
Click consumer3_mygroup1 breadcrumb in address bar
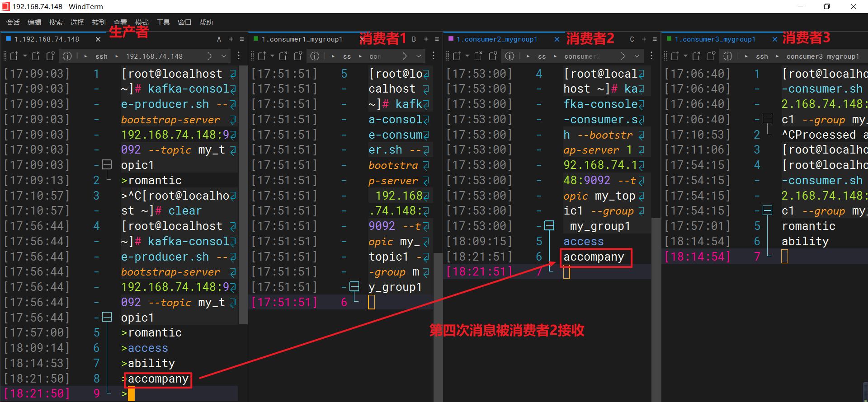click(x=822, y=56)
